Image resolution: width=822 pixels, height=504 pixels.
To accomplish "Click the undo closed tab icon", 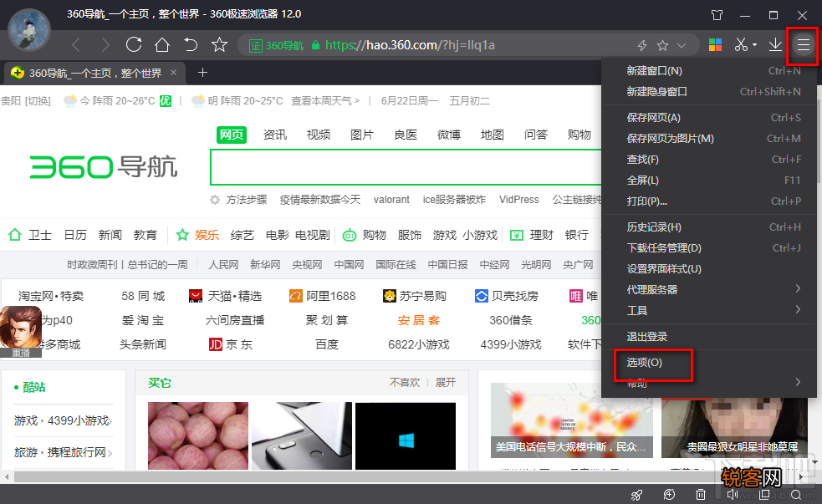I will coord(191,44).
